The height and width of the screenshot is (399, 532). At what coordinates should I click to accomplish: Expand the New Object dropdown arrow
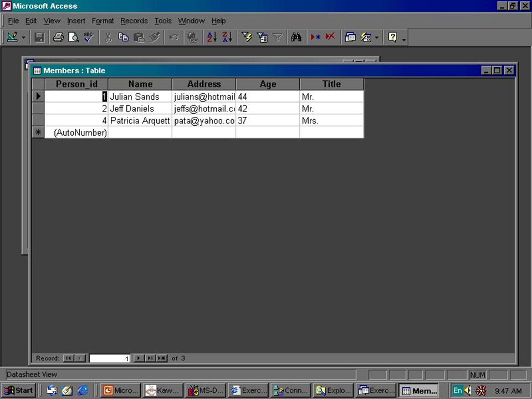coord(377,37)
